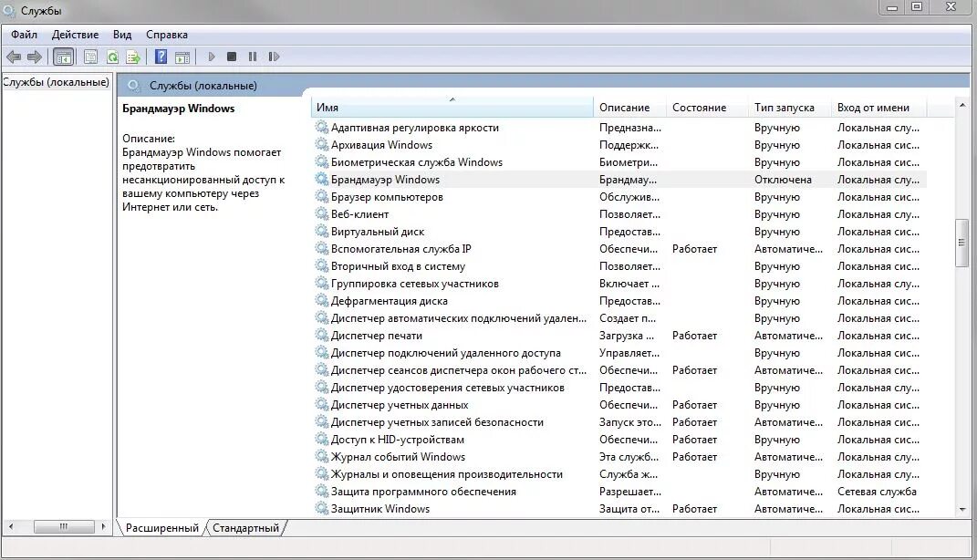
Task: Click gear icon of Защитник Windows row
Action: pyautogui.click(x=321, y=508)
